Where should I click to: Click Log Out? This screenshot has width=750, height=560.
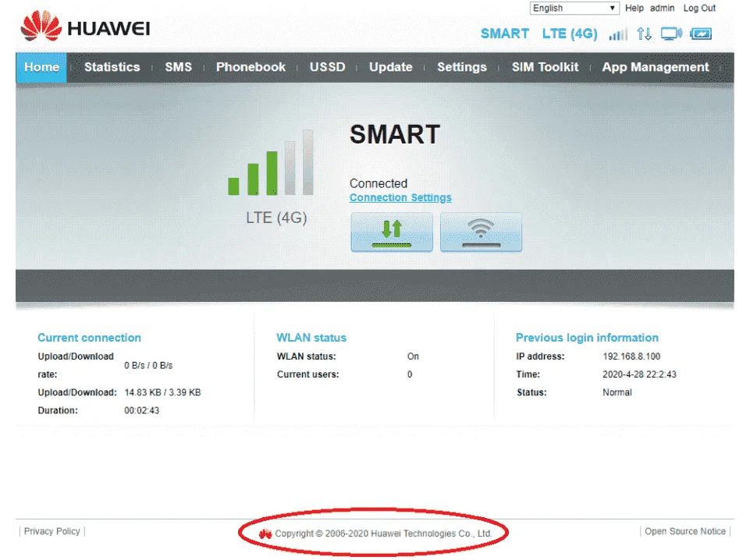pos(699,8)
